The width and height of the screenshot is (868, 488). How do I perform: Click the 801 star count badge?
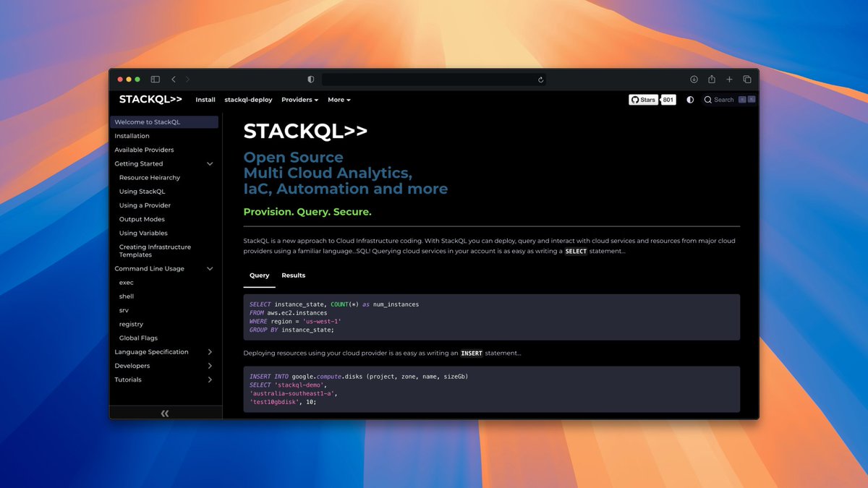(x=668, y=100)
